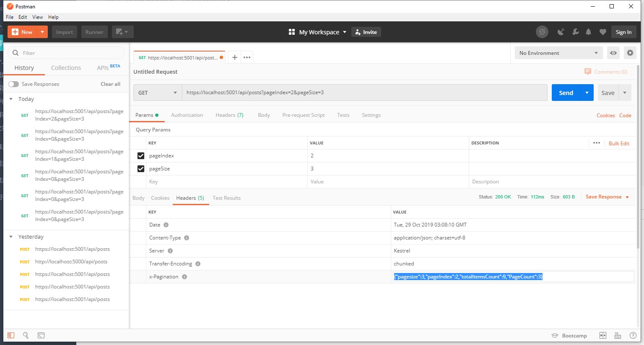Open the notifications bell icon
The image size is (644, 345).
point(589,32)
